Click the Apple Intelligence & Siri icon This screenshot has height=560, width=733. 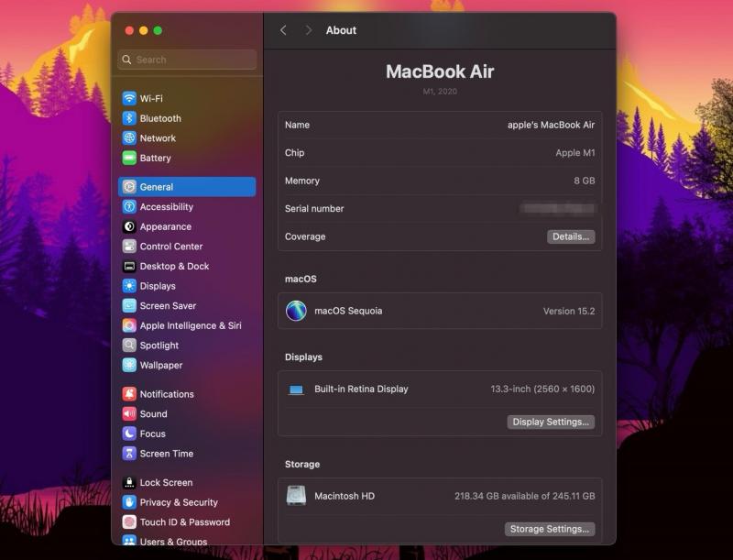(129, 325)
